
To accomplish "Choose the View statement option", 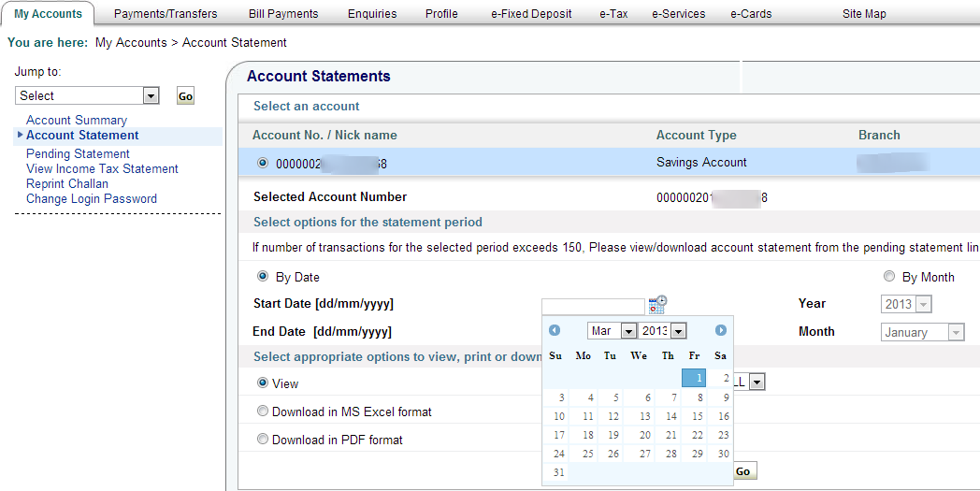I will 263,383.
